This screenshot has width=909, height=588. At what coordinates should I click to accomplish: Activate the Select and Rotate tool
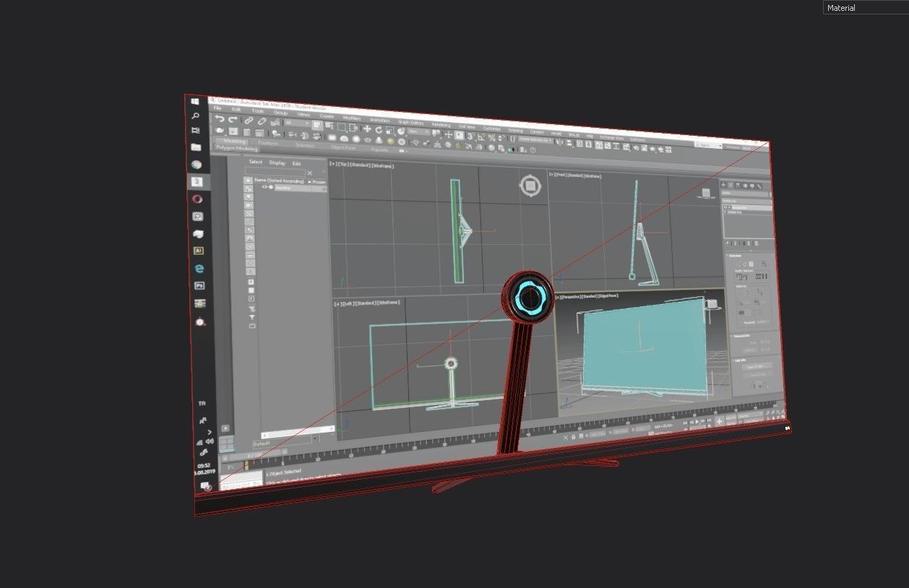[x=379, y=129]
